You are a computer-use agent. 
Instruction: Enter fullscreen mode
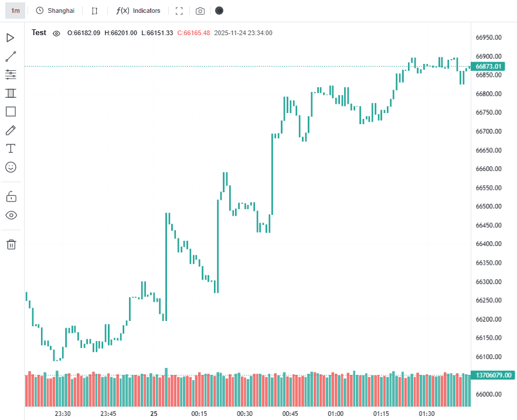click(179, 11)
